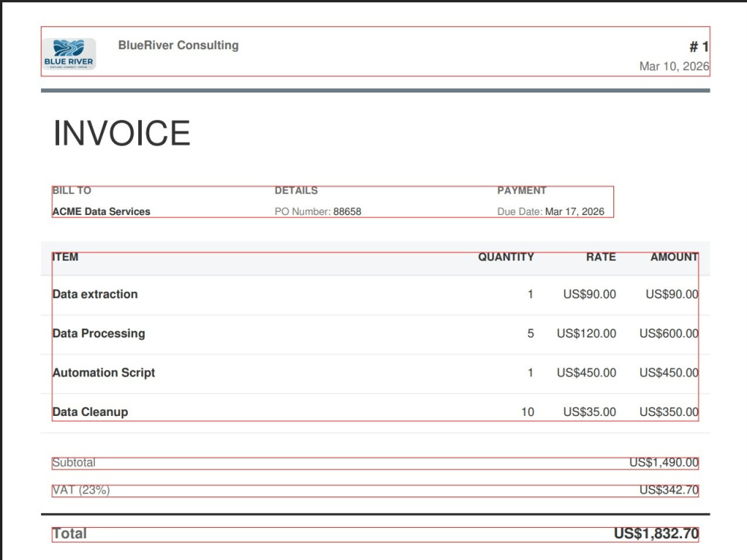Image resolution: width=747 pixels, height=560 pixels.
Task: Select the BlueRiver Consulting company name
Action: tap(179, 46)
